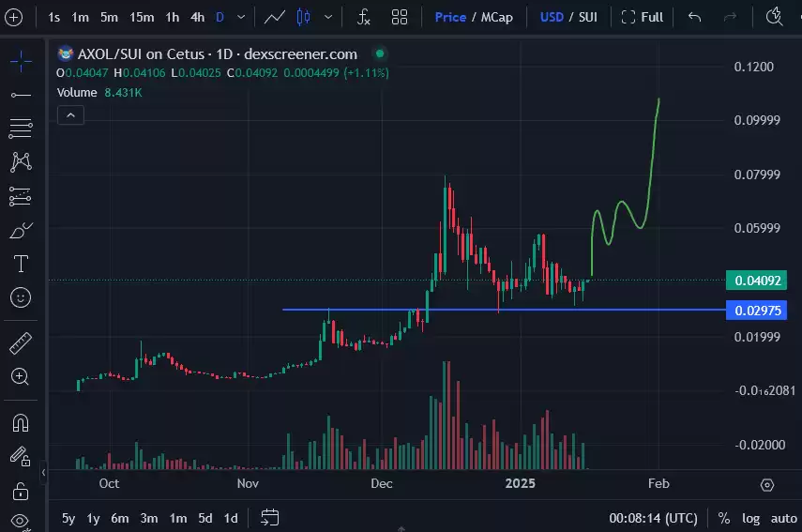Expand chart style dropdown arrow

tap(328, 18)
